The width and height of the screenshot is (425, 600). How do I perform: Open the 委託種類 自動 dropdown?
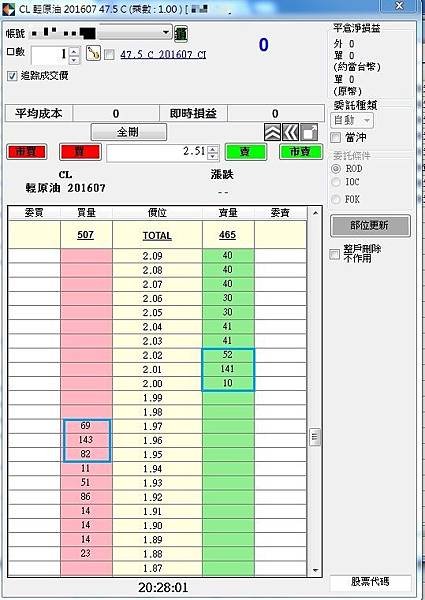[352, 121]
